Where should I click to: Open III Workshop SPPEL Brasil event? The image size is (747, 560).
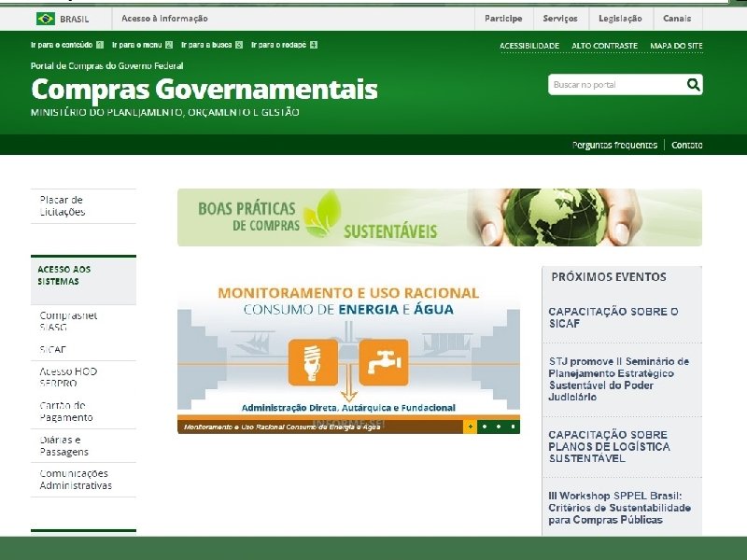coord(620,508)
